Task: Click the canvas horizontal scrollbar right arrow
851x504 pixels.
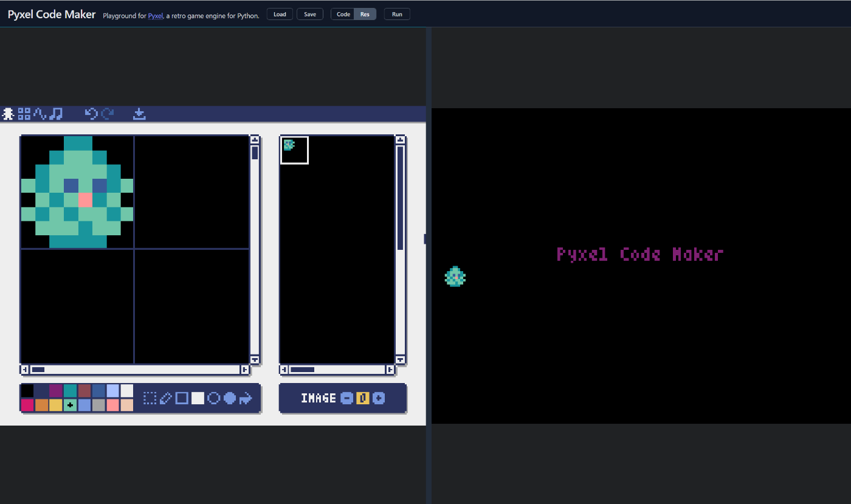Action: (x=245, y=369)
